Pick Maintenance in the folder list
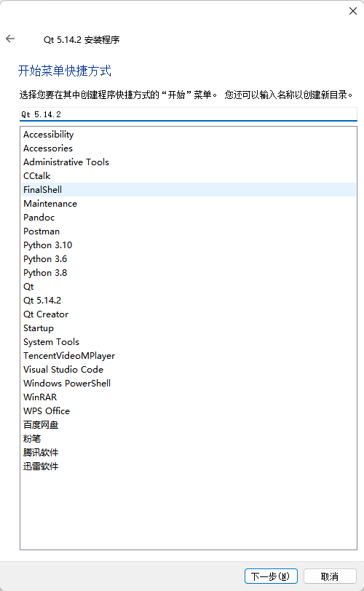The image size is (364, 591). pyautogui.click(x=189, y=204)
